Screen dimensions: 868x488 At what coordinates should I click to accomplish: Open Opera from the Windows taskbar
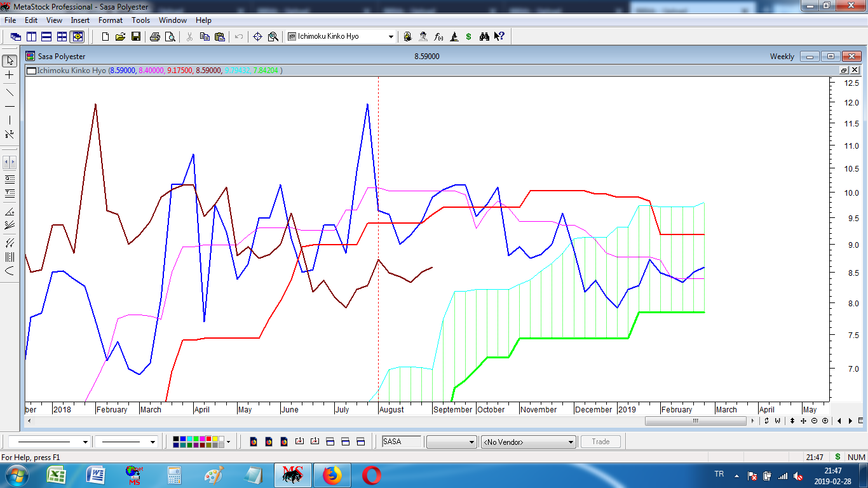pyautogui.click(x=371, y=475)
